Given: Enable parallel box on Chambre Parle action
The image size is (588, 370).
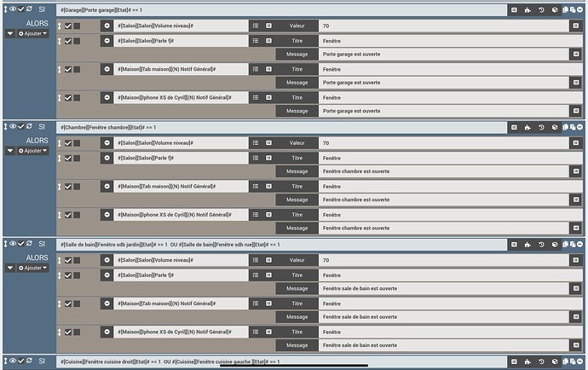Looking at the screenshot, I should tap(77, 159).
